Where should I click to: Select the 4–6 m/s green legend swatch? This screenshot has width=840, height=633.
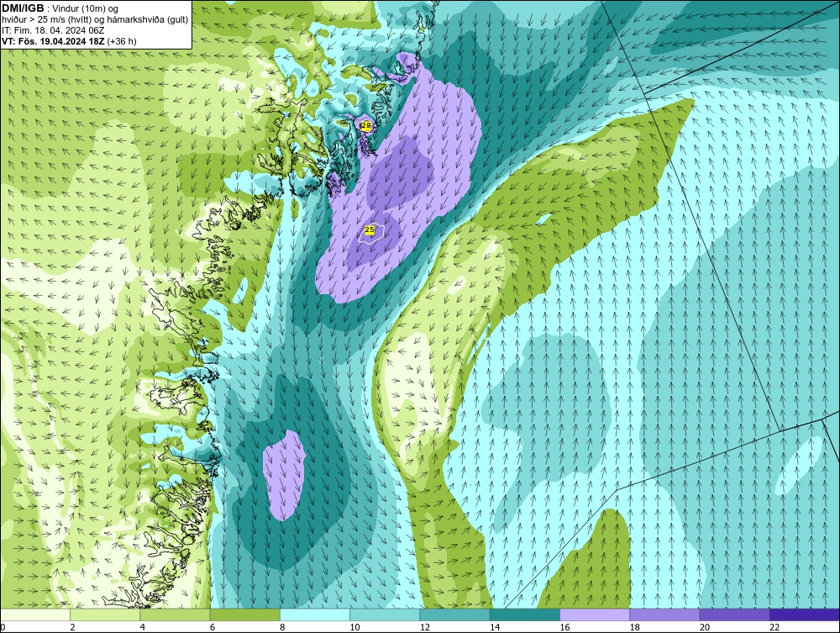(176, 615)
